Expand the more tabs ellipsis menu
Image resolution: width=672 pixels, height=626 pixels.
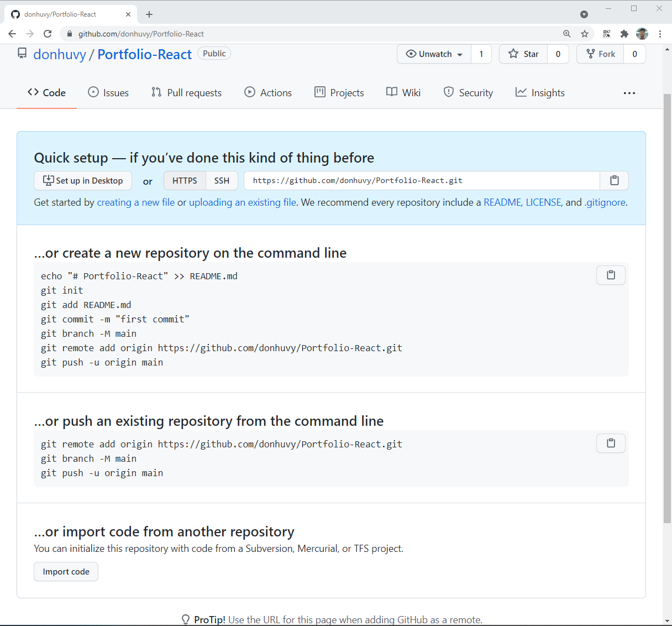coord(629,93)
